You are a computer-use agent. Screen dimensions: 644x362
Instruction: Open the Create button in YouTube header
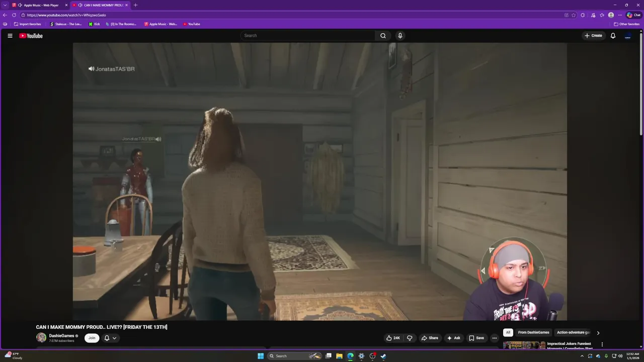coord(593,36)
